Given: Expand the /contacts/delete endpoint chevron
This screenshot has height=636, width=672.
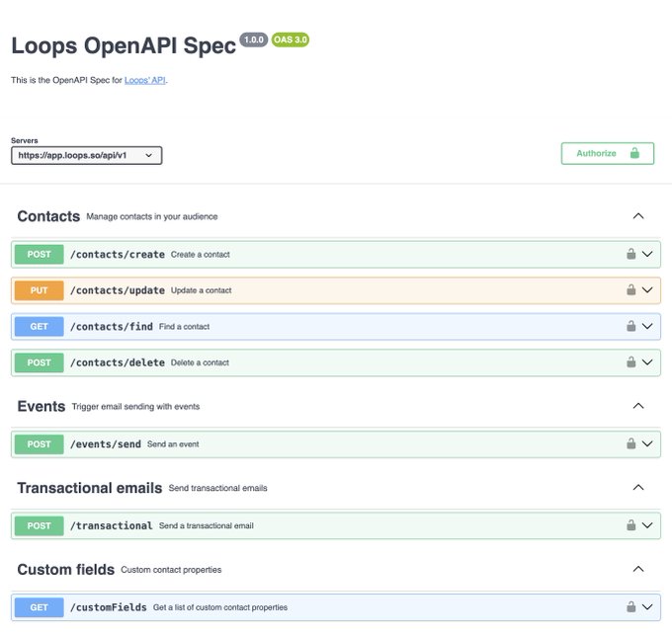Looking at the screenshot, I should tap(647, 361).
